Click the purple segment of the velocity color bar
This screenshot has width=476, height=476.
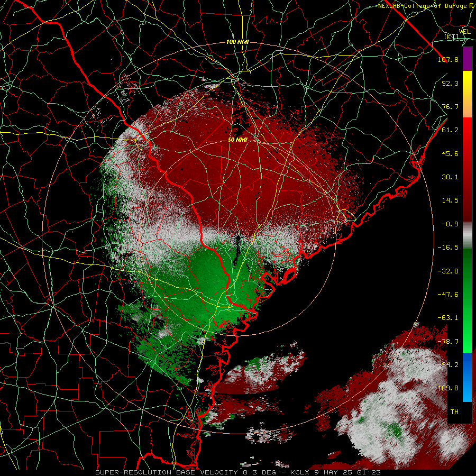467,59
